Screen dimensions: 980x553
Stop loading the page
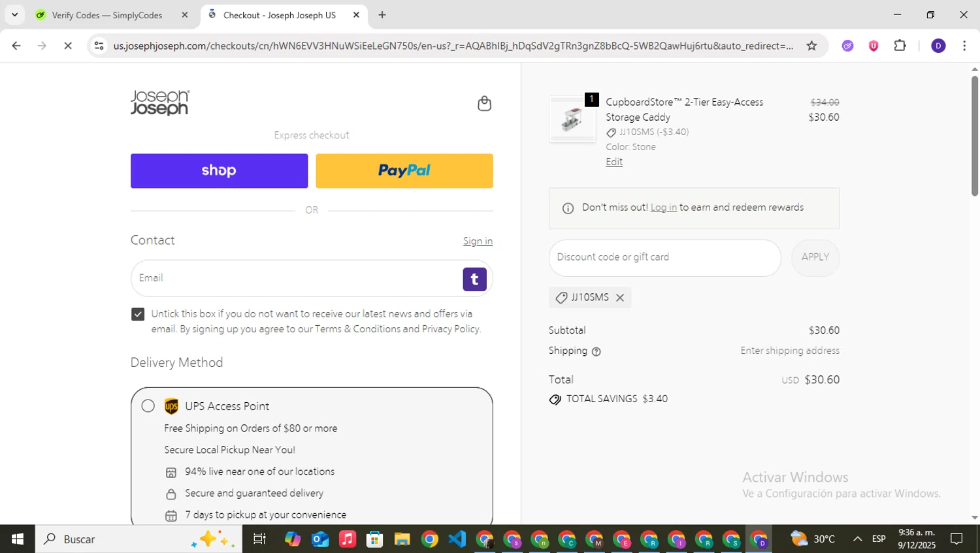[68, 46]
